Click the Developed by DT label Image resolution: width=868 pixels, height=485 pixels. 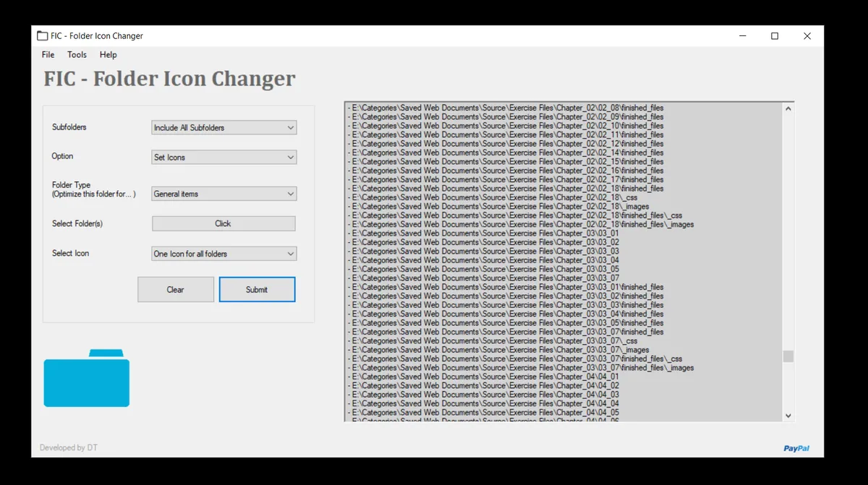pos(68,447)
